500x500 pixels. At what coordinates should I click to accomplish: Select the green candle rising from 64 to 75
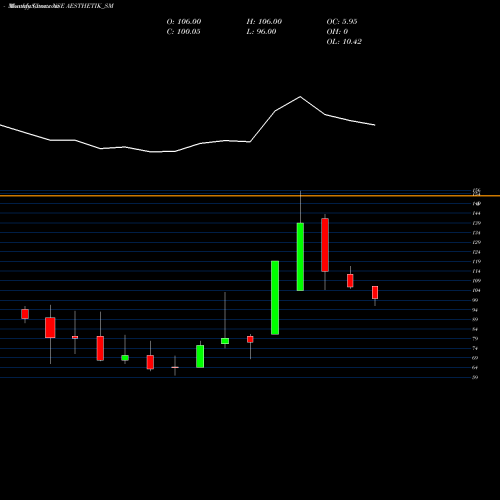(200, 356)
